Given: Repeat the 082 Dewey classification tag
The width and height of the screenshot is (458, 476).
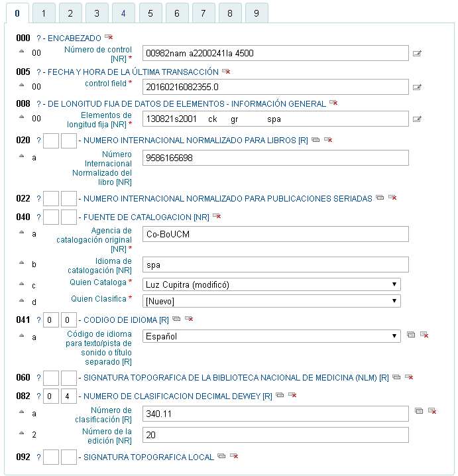Looking at the screenshot, I should click(x=280, y=395).
